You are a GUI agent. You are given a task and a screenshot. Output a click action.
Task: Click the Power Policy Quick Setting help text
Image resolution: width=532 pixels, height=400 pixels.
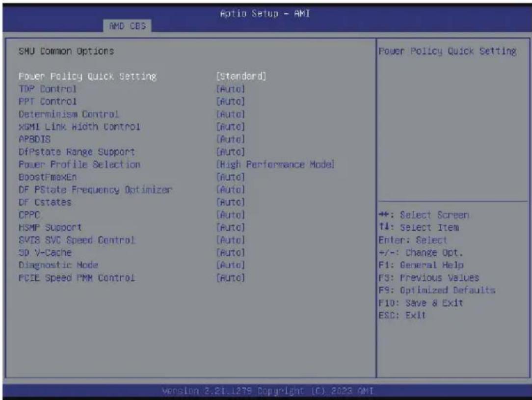[x=448, y=51]
